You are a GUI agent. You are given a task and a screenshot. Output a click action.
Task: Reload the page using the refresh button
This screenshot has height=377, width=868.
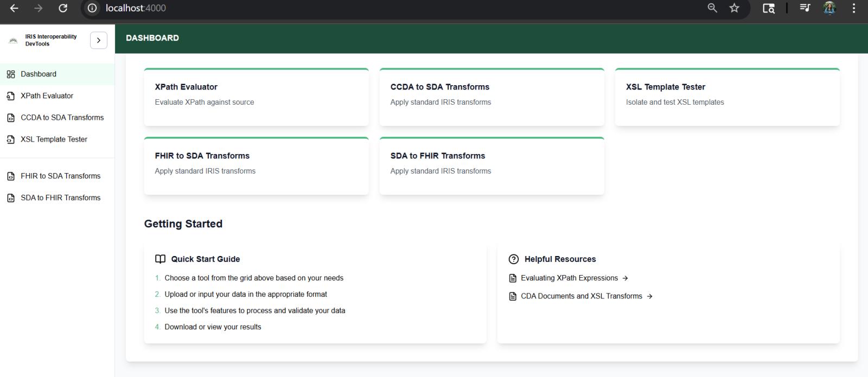pos(63,8)
